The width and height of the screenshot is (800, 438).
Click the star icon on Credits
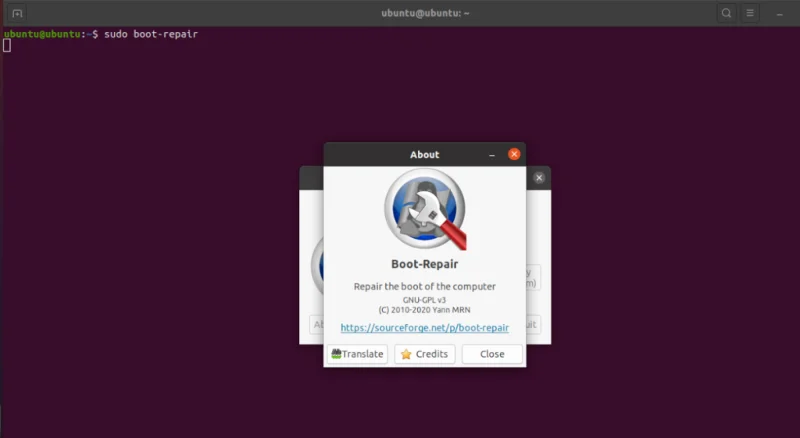406,354
